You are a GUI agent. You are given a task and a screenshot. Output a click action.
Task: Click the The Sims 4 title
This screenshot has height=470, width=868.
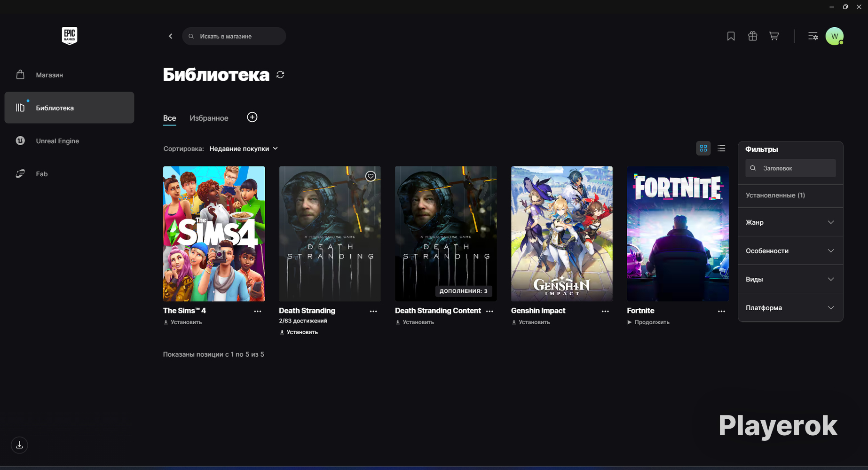click(184, 311)
